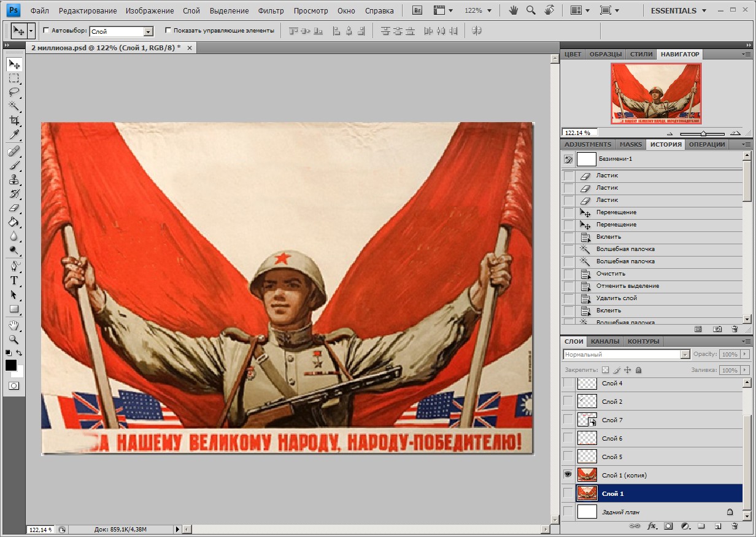Add a layer style with fx icon
The width and height of the screenshot is (756, 537).
pos(652,526)
